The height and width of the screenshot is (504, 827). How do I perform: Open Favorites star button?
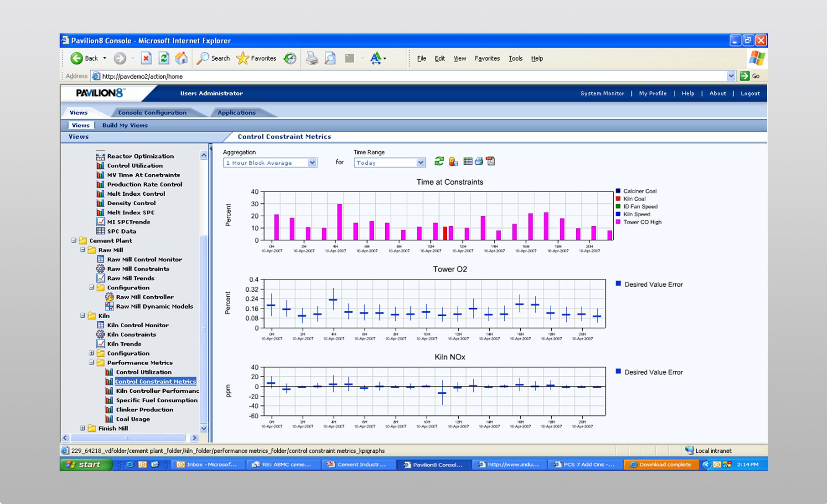256,58
